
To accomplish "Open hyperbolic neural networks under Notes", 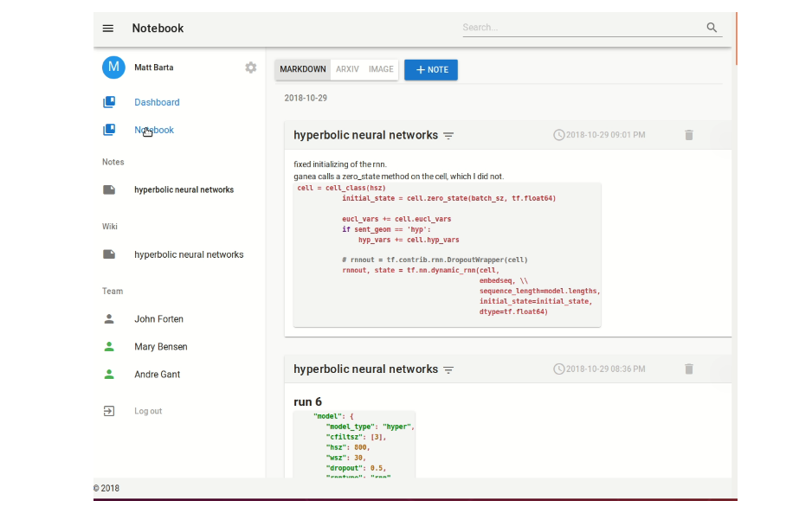I will (184, 189).
